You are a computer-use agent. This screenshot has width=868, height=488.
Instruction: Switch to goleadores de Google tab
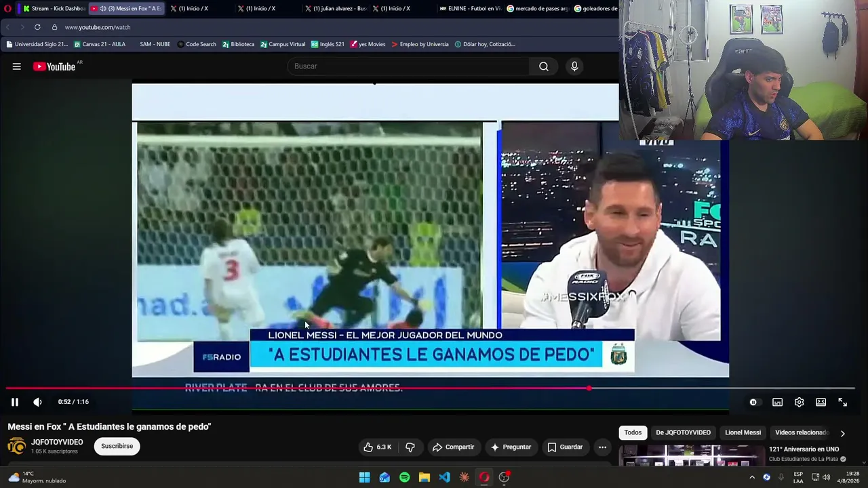tap(596, 9)
